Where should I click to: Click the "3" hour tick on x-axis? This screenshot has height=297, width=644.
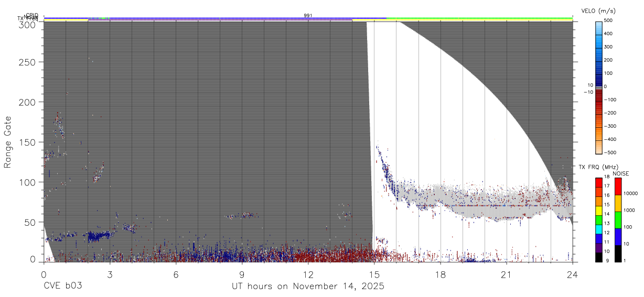(x=110, y=274)
